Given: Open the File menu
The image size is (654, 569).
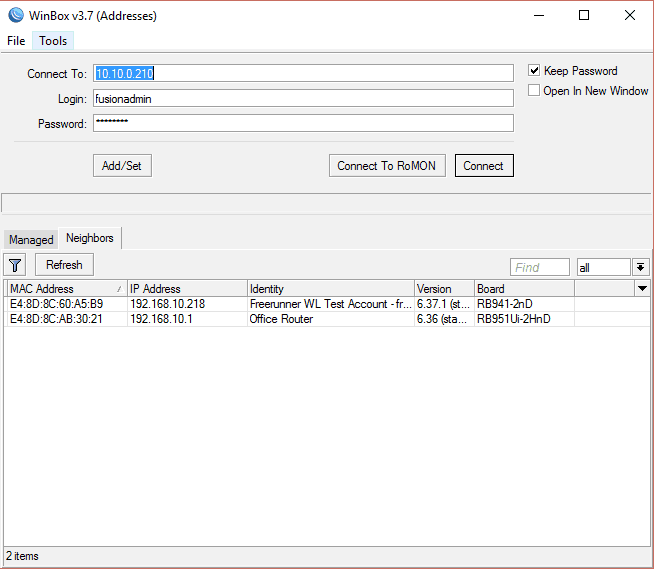Looking at the screenshot, I should pyautogui.click(x=16, y=41).
